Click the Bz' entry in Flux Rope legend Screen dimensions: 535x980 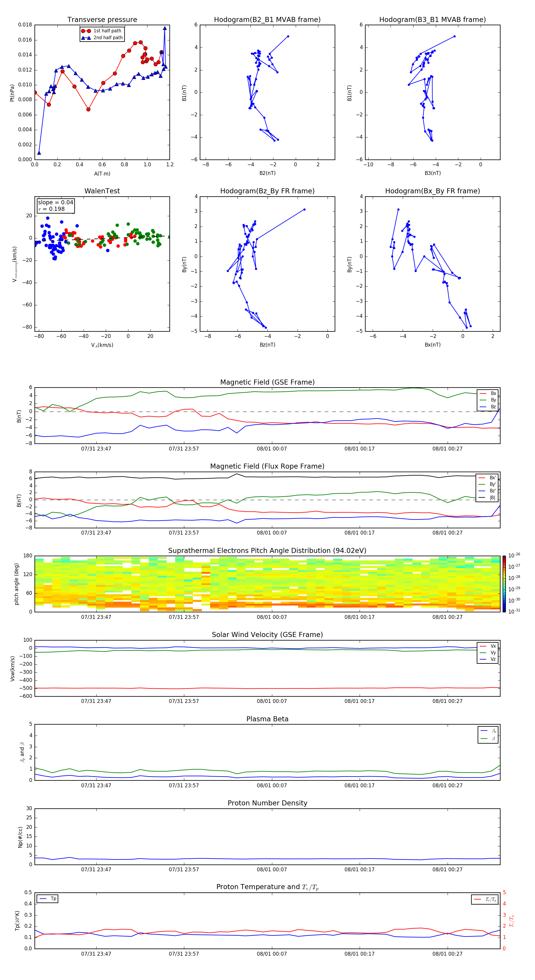point(487,491)
